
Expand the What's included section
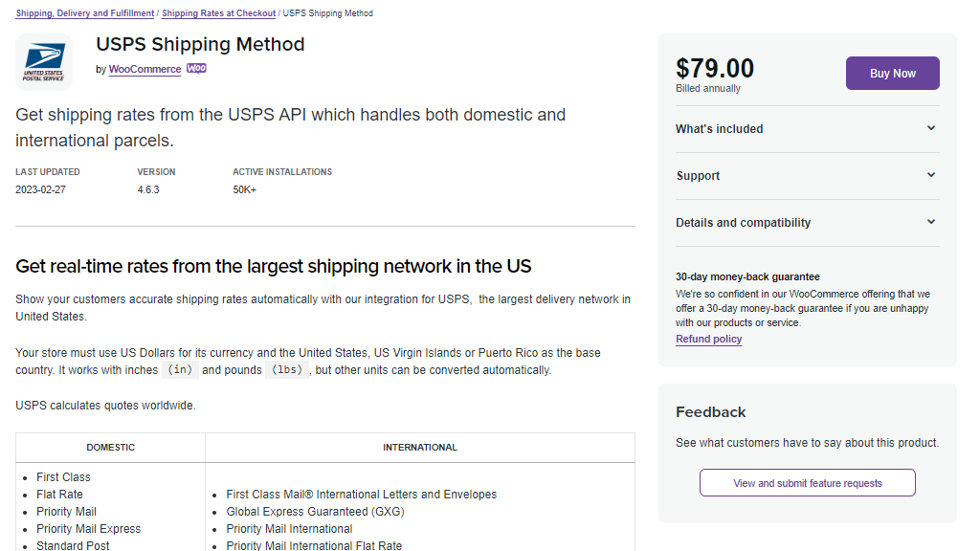[x=718, y=128]
